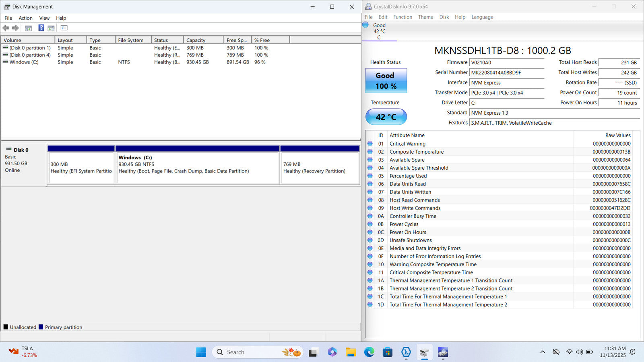The image size is (644, 362).
Task: Select the C: drive tab showing Good 42 °C
Action: tap(379, 31)
